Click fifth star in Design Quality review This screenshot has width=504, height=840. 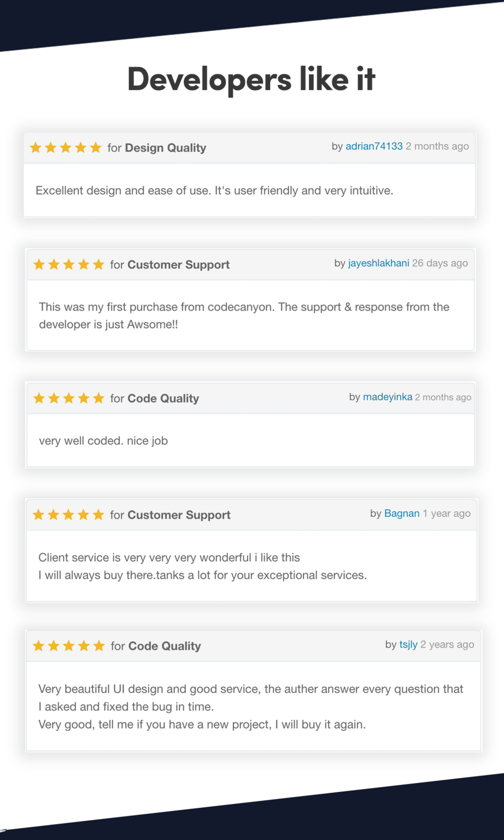pos(96,147)
